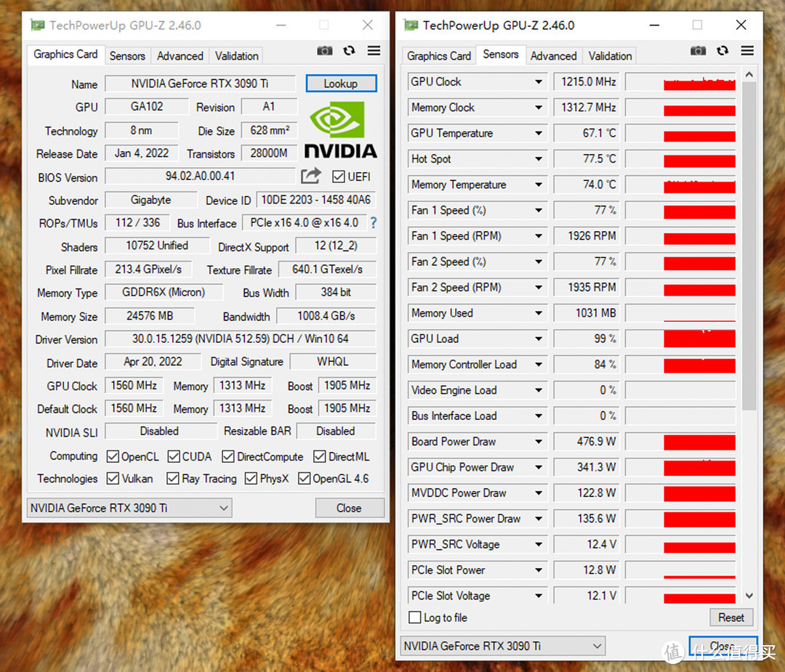
Task: Click refresh icon in Graphics Card window
Action: click(349, 51)
